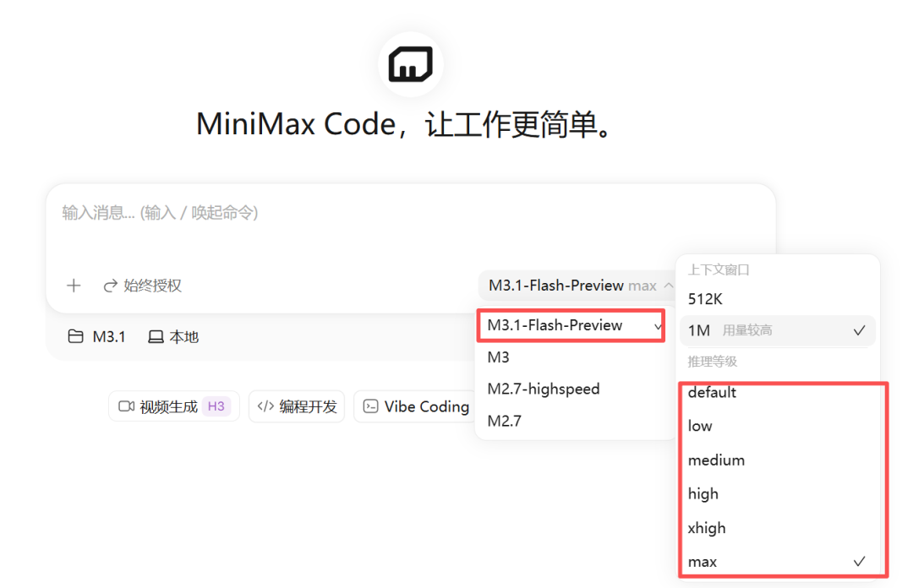Click the always-authorize arrow icon
This screenshot has height=588, width=913.
(x=110, y=286)
